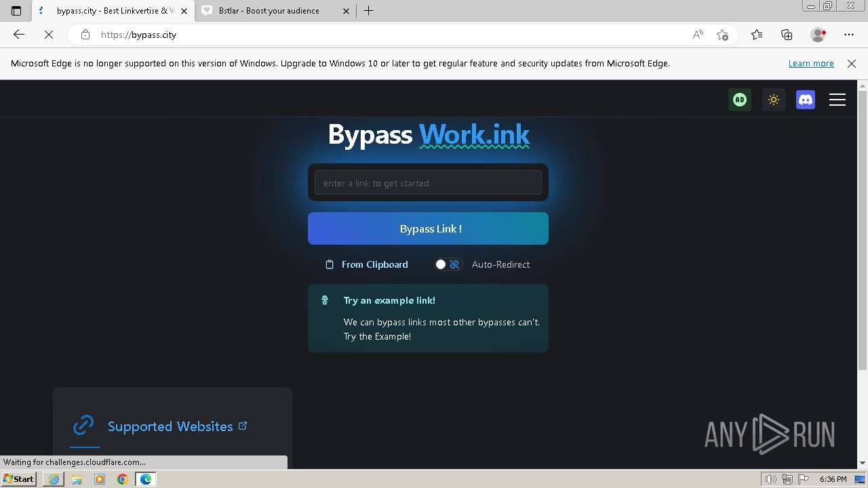This screenshot has width=868, height=488.
Task: Click the Bypass Link! button
Action: (x=428, y=228)
